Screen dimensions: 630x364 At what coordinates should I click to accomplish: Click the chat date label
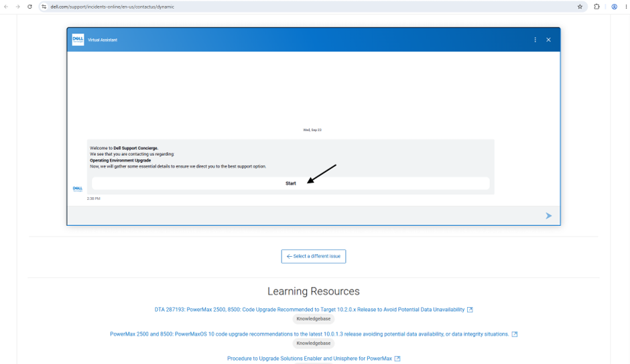coord(312,130)
